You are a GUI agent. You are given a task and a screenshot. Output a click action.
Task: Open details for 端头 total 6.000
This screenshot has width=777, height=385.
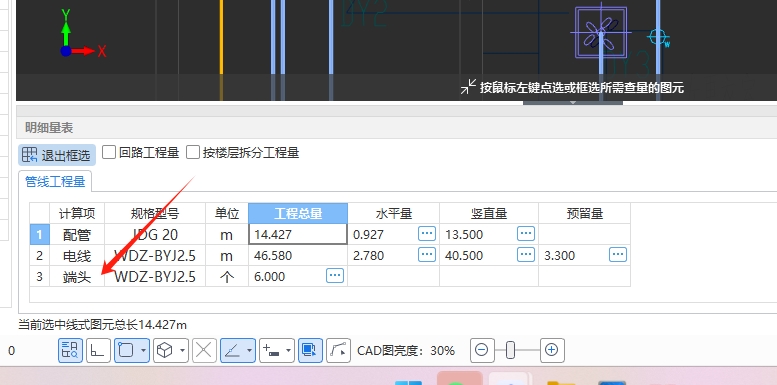click(335, 275)
